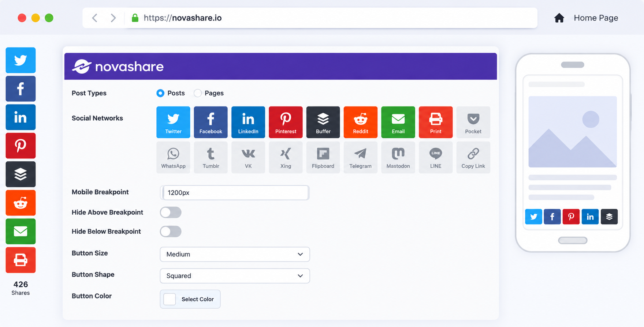Click the image placeholder in phone preview

coord(573,132)
